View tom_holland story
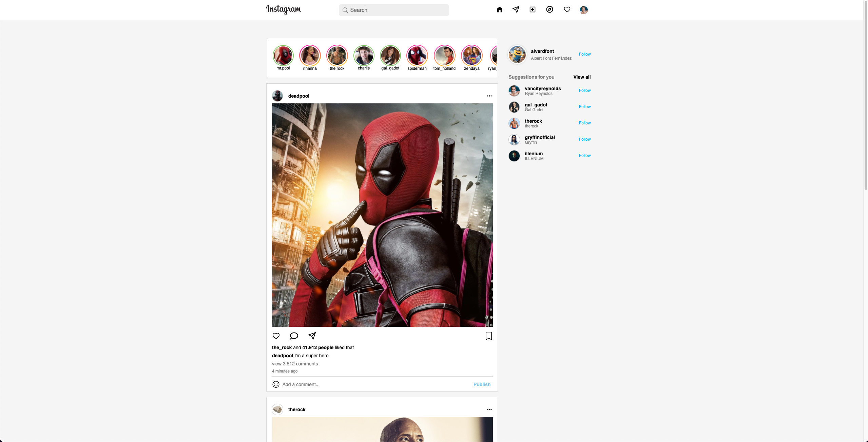This screenshot has height=442, width=868. coord(444,56)
